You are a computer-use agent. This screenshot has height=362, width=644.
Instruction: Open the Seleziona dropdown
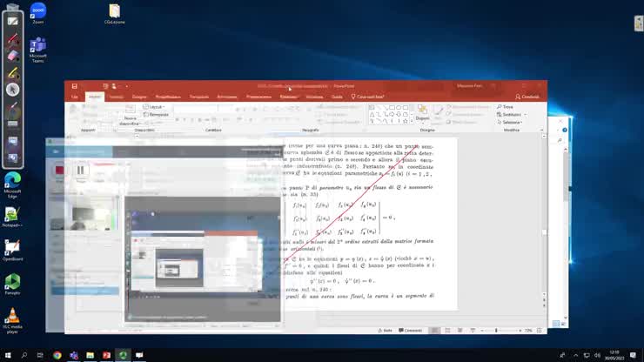click(x=510, y=122)
